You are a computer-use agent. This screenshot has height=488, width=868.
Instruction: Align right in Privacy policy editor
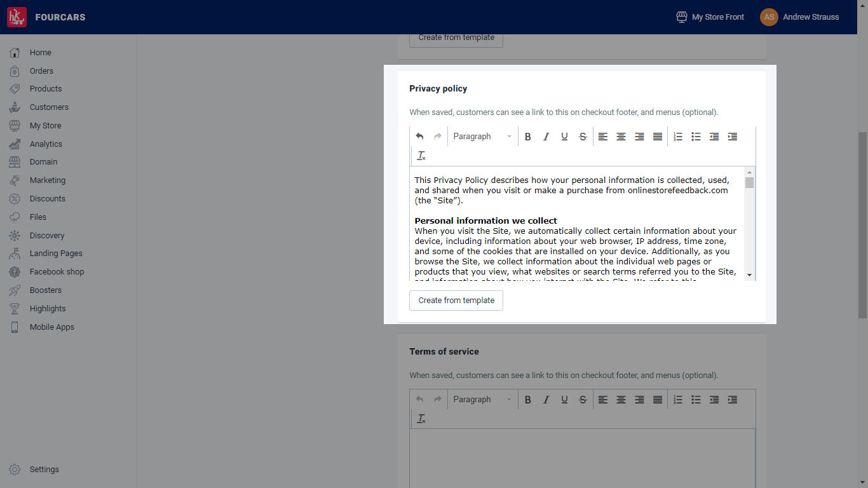coord(639,137)
